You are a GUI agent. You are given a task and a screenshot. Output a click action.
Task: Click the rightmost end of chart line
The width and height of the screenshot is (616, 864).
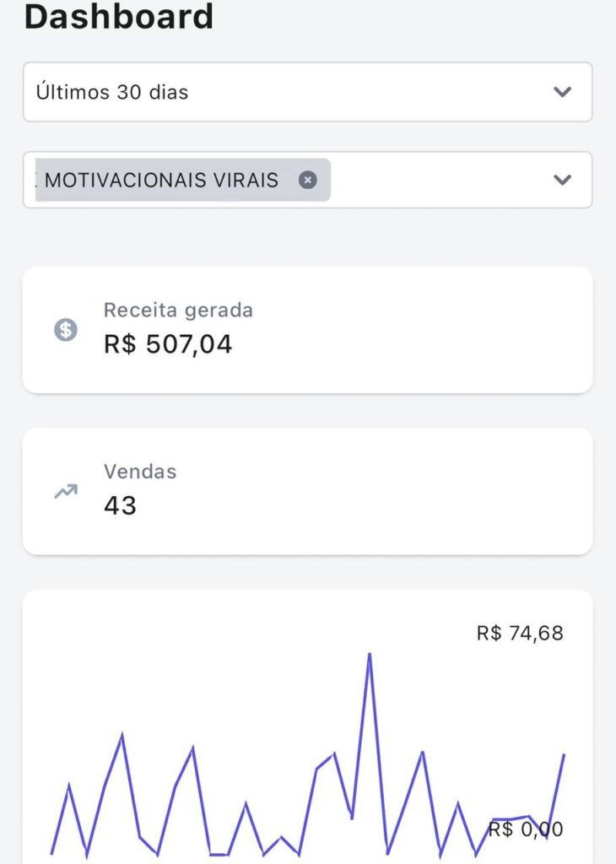pos(564,754)
